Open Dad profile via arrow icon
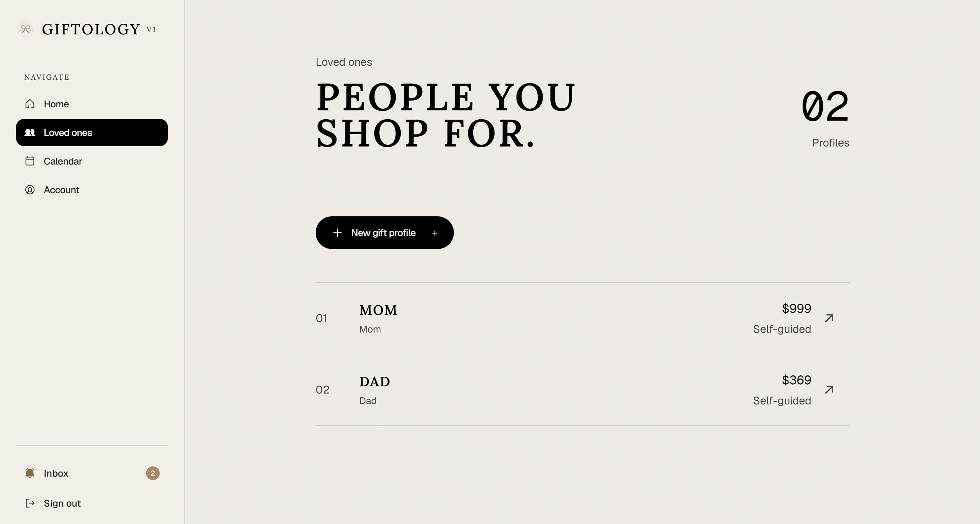 click(x=829, y=390)
